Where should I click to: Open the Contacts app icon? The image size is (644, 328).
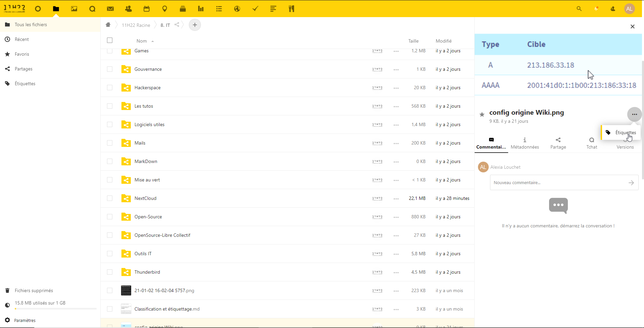pyautogui.click(x=128, y=9)
